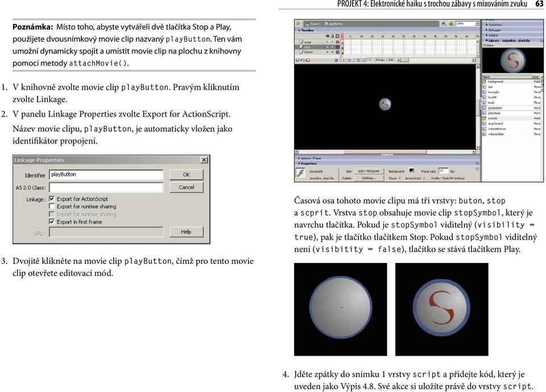
Task: Collapse the Properties panel header
Action: (x=387, y=163)
